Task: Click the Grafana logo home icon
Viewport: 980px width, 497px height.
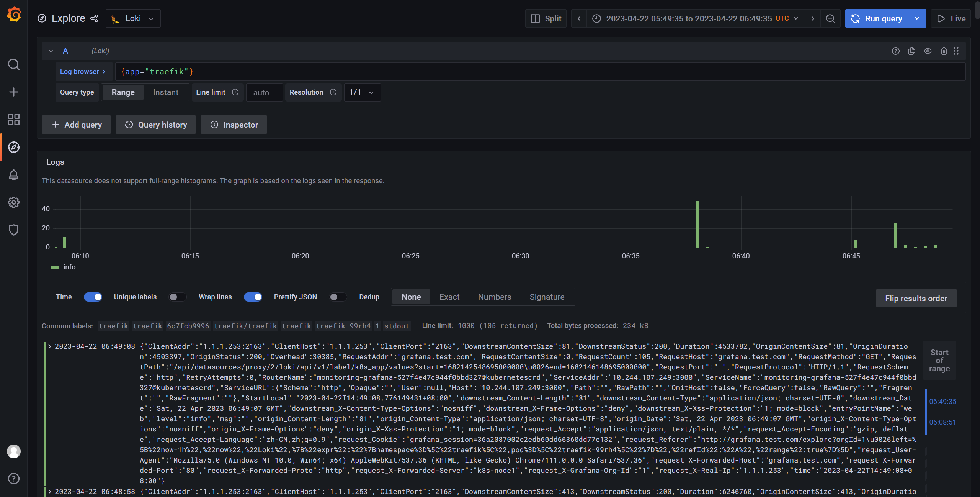Action: tap(14, 15)
